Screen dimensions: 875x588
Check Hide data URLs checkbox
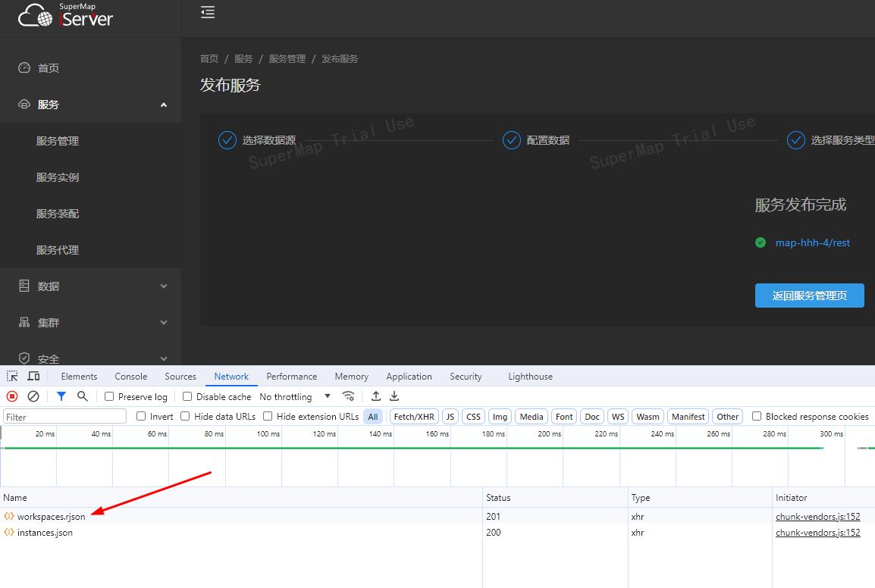(185, 416)
